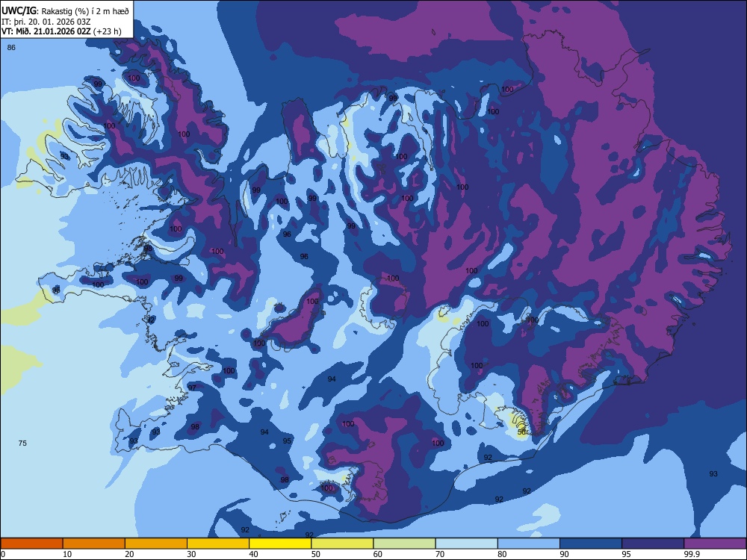747x560 pixels.
Task: Select the orange 10–20 legend swatch
Action: pyautogui.click(x=94, y=544)
